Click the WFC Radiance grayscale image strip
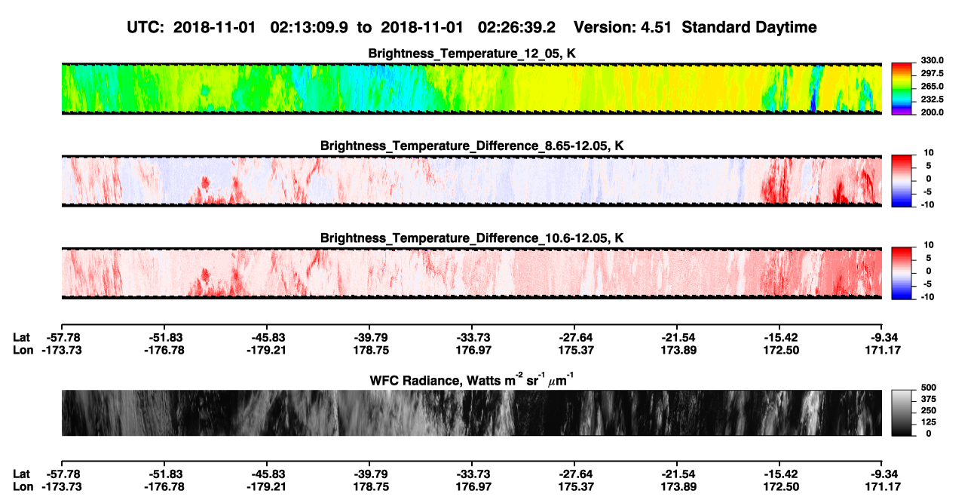Viewport: 980px width, 503px height. pos(471,413)
